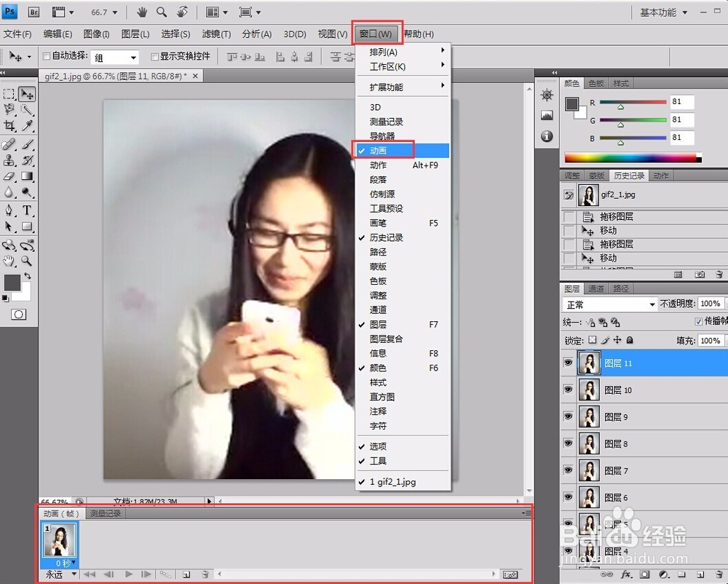This screenshot has width=728, height=584.
Task: Open the 正常 blend mode dropdown
Action: 609,304
